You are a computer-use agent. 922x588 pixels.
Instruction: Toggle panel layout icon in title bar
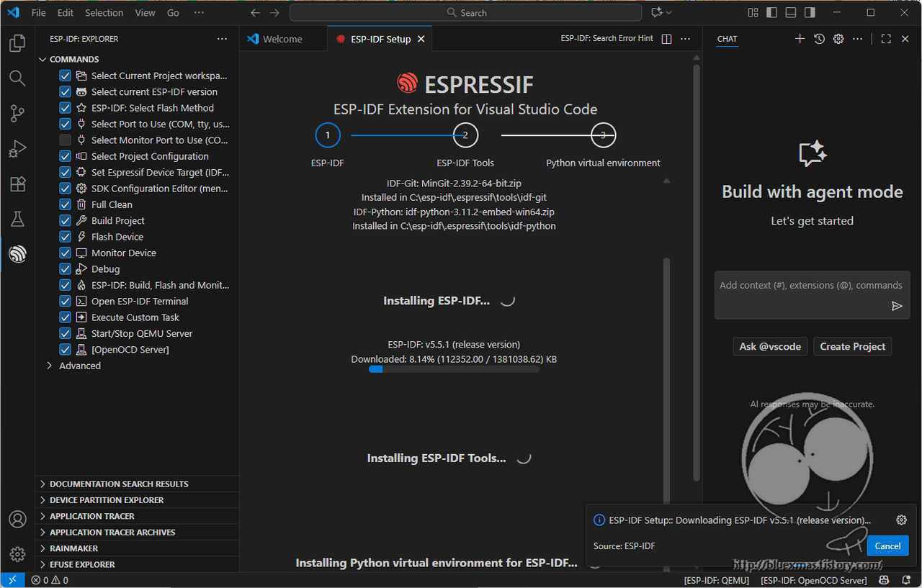click(791, 13)
